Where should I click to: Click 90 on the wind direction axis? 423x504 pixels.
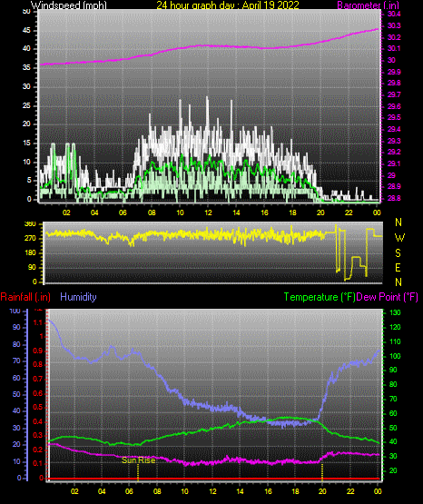(x=32, y=267)
